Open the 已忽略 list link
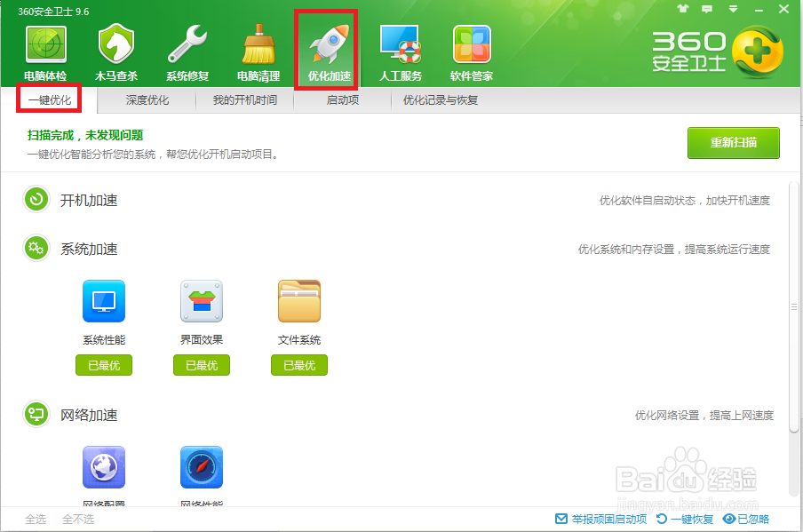Screen dimensions: 803x532 (753, 520)
